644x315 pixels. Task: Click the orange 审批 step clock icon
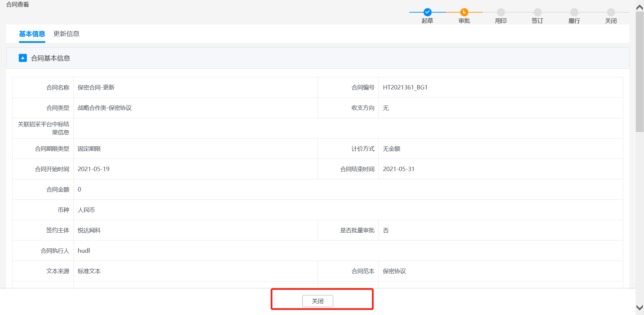(464, 12)
